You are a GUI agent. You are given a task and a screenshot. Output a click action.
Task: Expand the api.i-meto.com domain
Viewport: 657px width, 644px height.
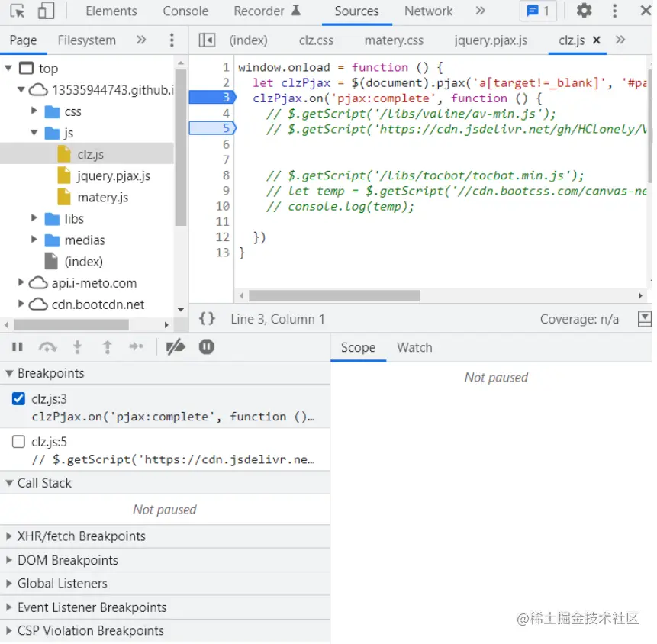click(x=21, y=282)
